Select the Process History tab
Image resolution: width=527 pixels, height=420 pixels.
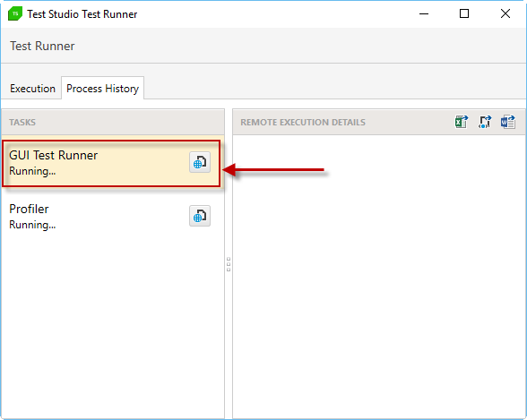click(x=102, y=89)
